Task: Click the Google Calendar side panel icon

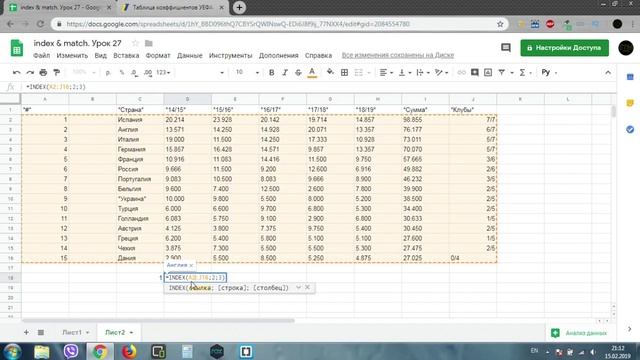Action: 630,77
